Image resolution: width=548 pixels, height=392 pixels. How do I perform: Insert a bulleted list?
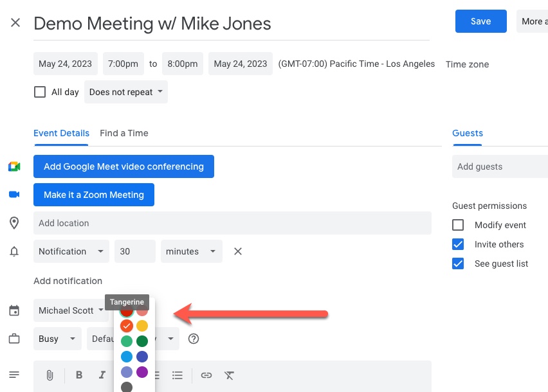click(x=177, y=375)
